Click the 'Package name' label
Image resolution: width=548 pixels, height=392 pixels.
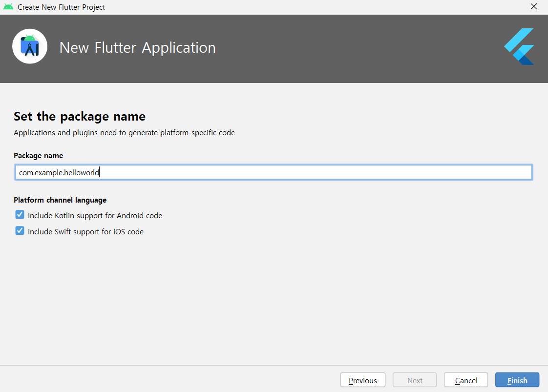tap(39, 155)
